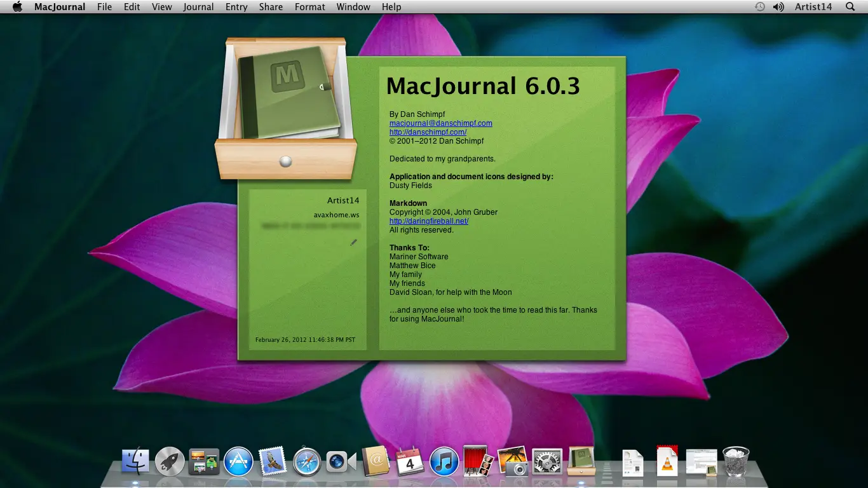
Task: Click the February 26, 2012 build date text
Action: pos(305,340)
